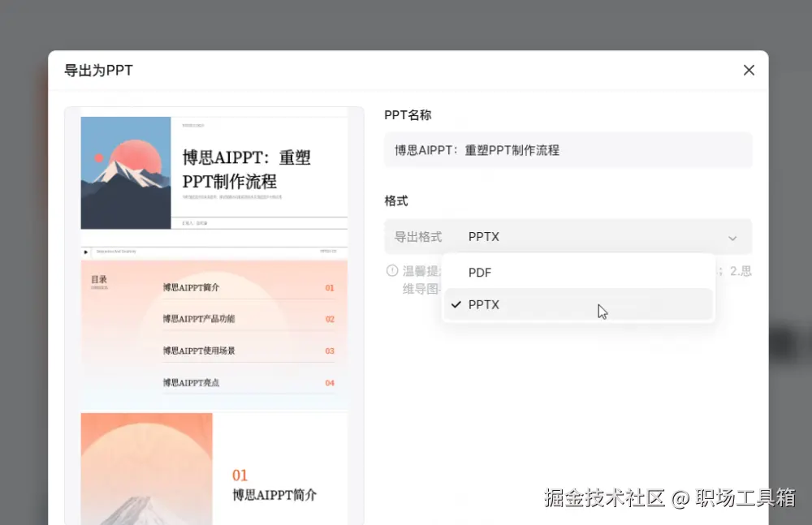Click the 导出为PPT dialog title

(98, 70)
